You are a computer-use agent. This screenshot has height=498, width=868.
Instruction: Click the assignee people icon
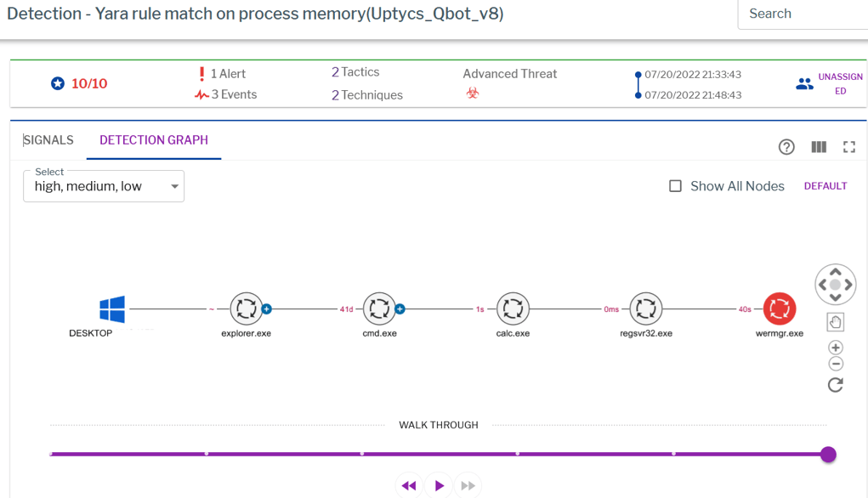tap(804, 83)
